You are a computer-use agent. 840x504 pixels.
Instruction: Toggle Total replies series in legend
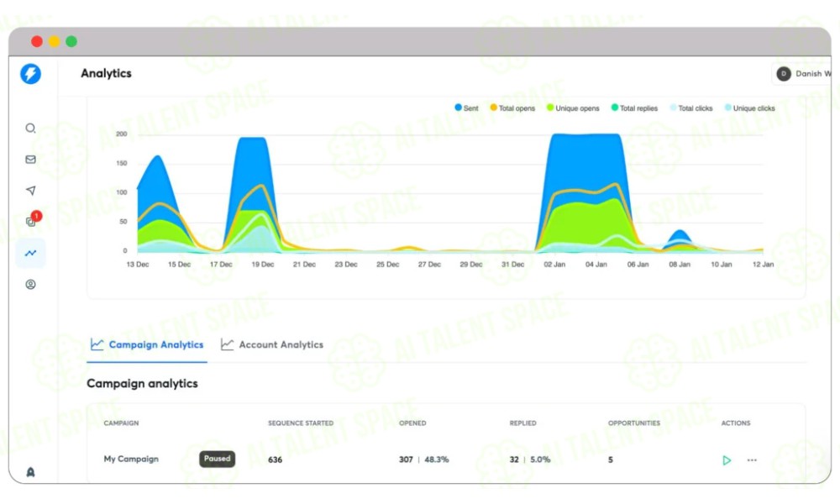pos(634,108)
